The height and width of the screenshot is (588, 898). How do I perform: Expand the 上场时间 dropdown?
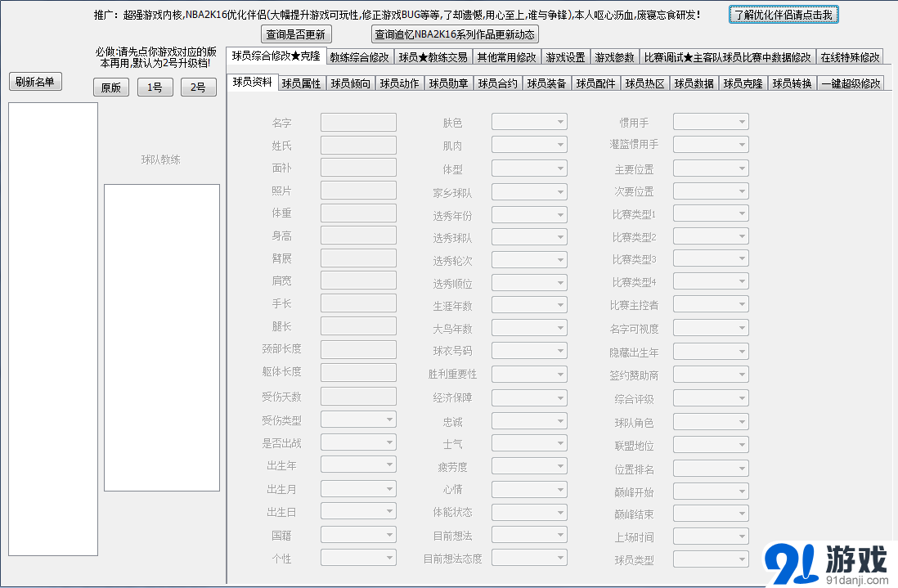(x=711, y=536)
